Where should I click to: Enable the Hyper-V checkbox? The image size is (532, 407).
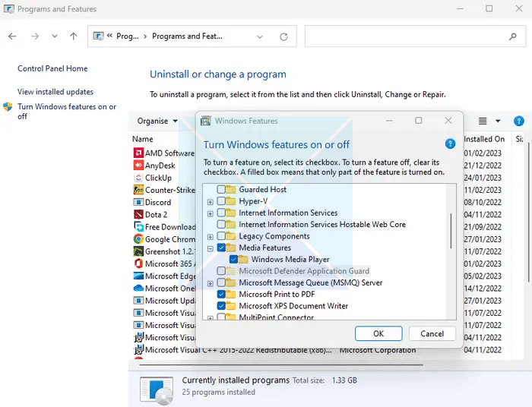(x=221, y=201)
